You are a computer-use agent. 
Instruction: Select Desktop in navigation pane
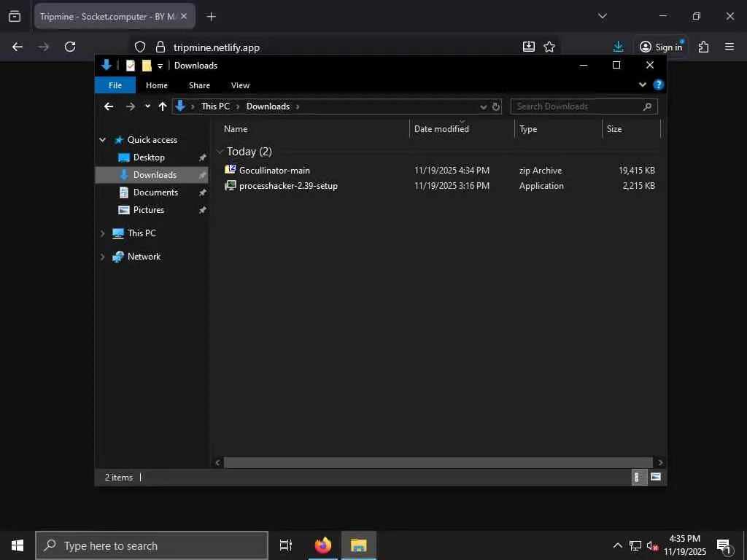(x=149, y=157)
